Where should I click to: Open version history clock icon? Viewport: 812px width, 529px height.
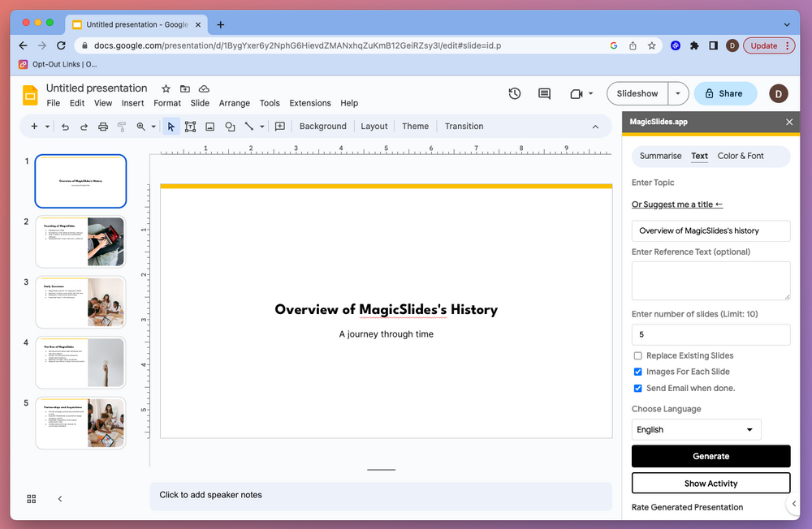[515, 93]
